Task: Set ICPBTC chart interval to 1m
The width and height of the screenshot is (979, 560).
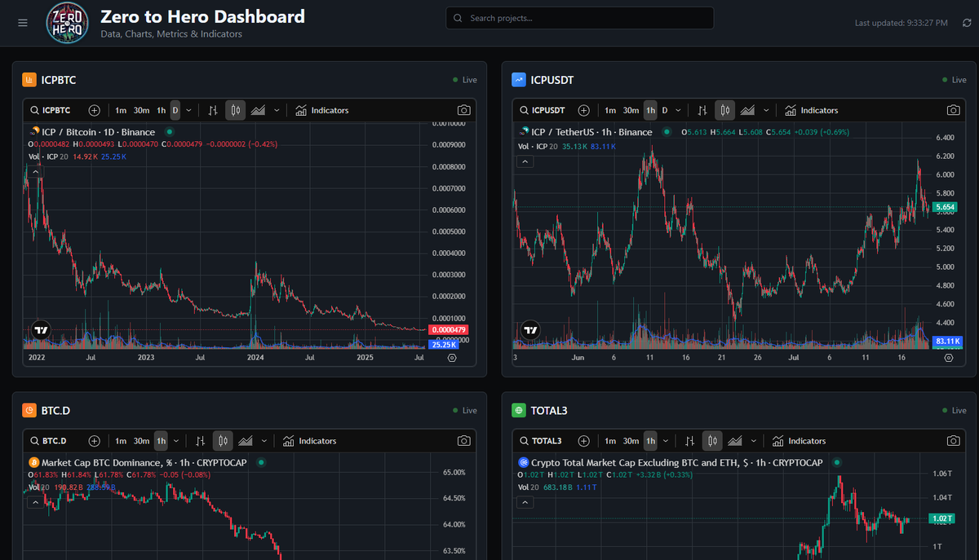Action: 121,110
